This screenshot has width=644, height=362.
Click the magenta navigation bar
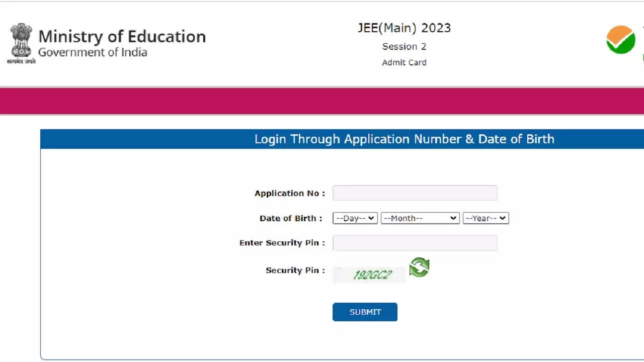322,101
